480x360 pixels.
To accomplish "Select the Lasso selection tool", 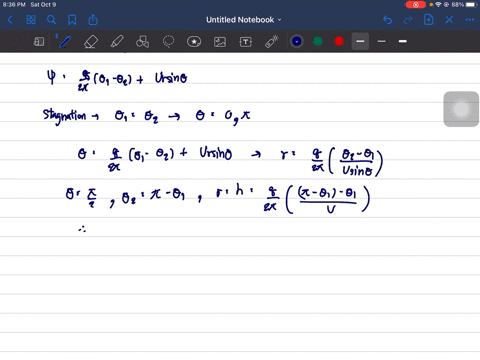I will 168,42.
